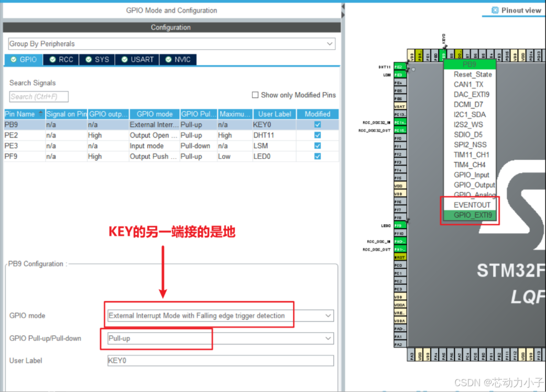Switch to the SYS tab
The height and width of the screenshot is (392, 546).
tap(97, 60)
